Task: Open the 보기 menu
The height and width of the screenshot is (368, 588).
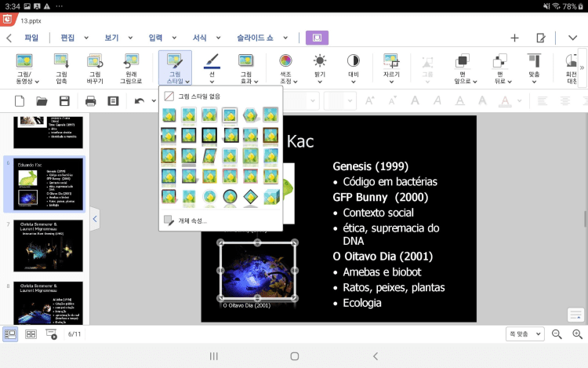Action: pyautogui.click(x=111, y=38)
